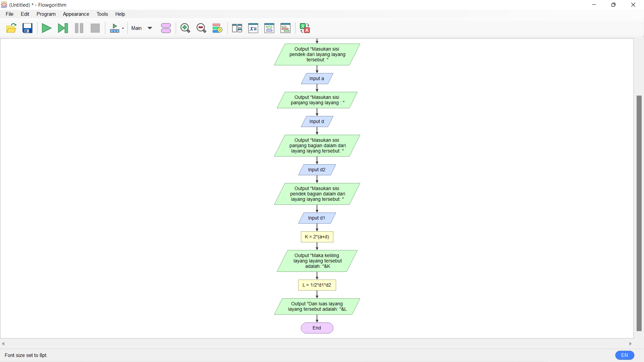Open the chart style settings icon
The height and width of the screenshot is (362, 644).
point(217,28)
